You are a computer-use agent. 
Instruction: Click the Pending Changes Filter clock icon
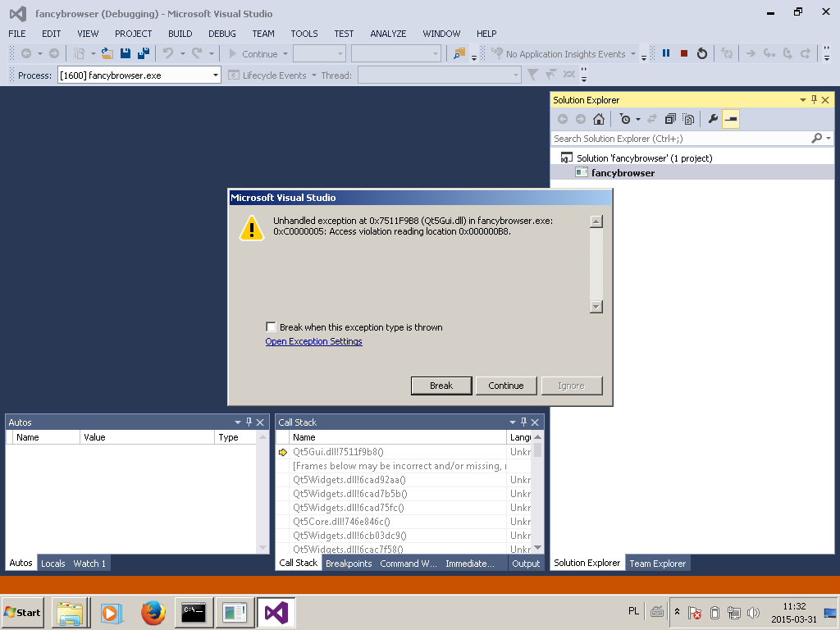[624, 119]
